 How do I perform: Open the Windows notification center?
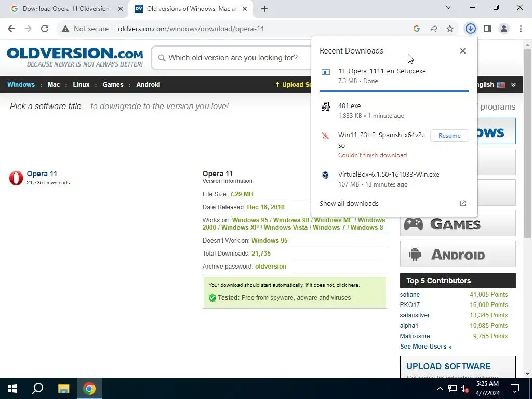(515, 389)
